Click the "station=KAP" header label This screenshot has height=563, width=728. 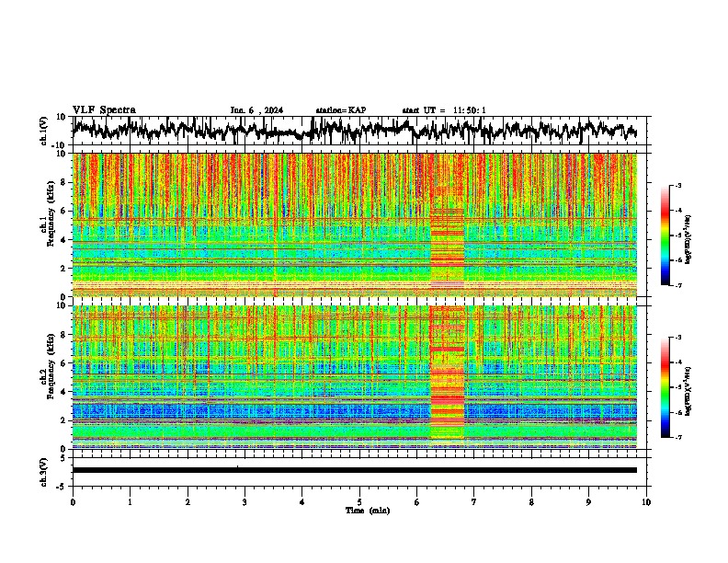341,110
